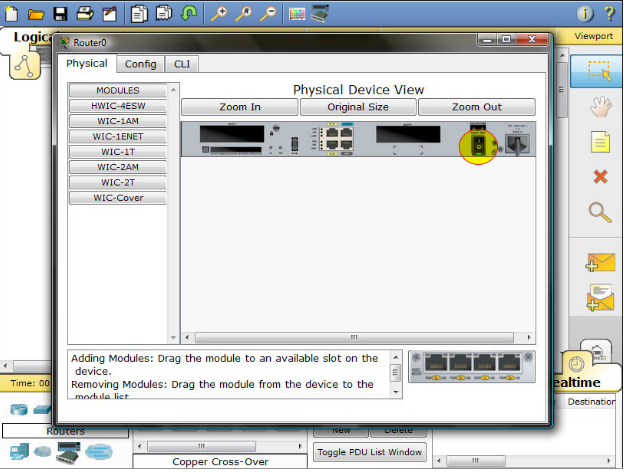Image resolution: width=624 pixels, height=472 pixels.
Task: Switch to the Config tab
Action: click(140, 64)
